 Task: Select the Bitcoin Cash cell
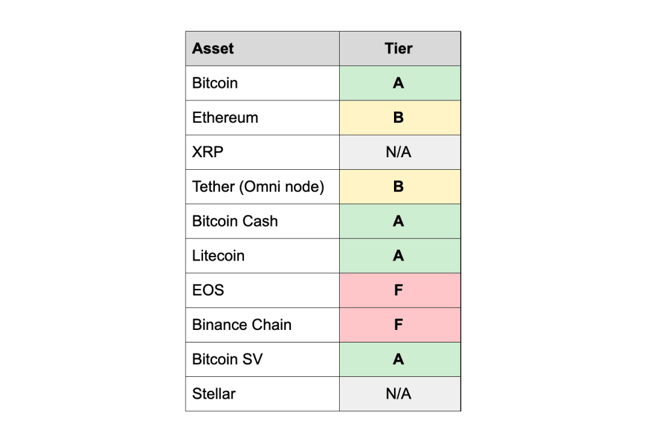pos(262,221)
